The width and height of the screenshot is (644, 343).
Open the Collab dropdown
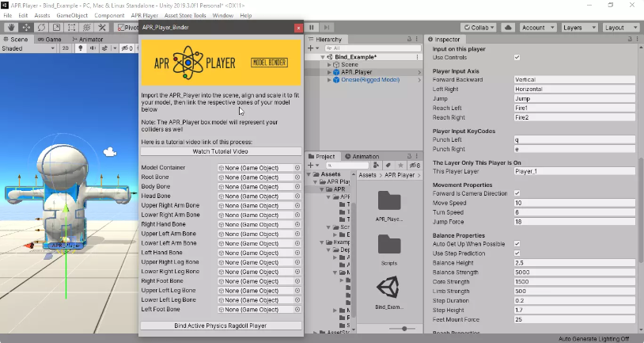pos(479,28)
